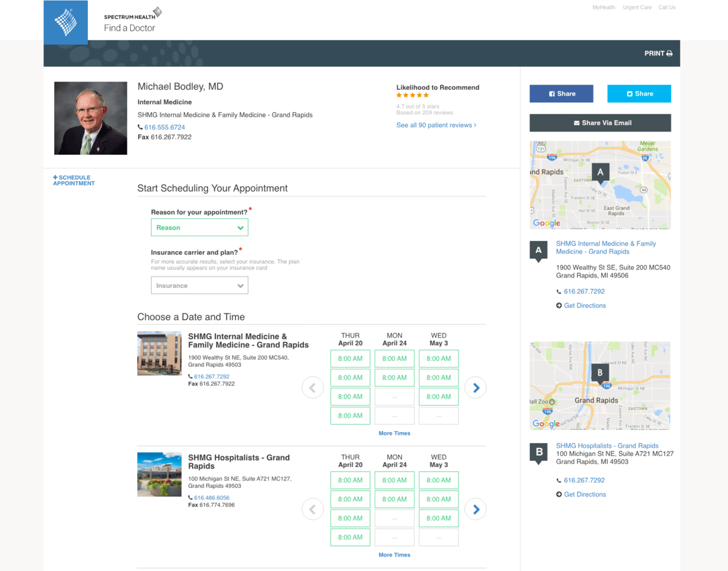Click doctor phone number 616.555.6724
Image resolution: width=728 pixels, height=571 pixels.
[x=165, y=127]
